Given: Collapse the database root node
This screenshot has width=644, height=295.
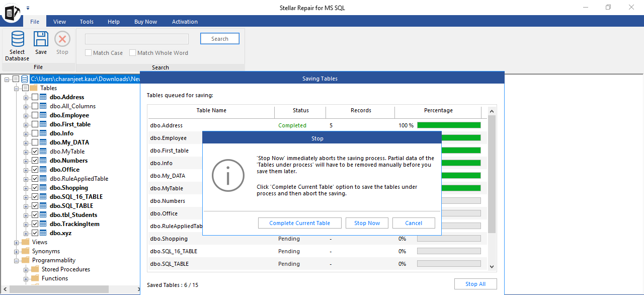Looking at the screenshot, I should coord(7,79).
